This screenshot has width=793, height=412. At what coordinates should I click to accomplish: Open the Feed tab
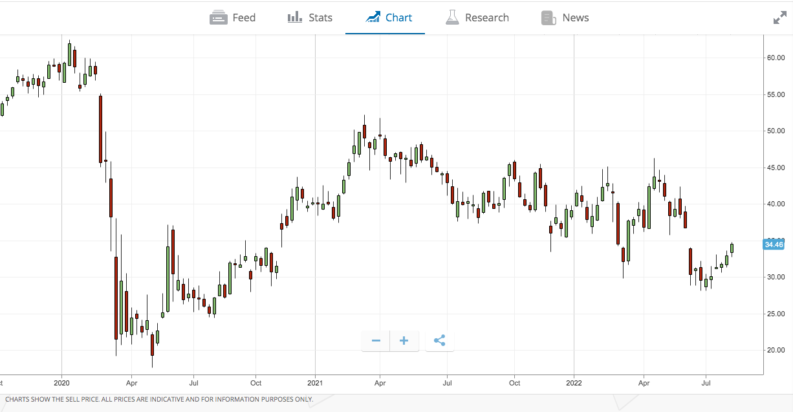[233, 18]
